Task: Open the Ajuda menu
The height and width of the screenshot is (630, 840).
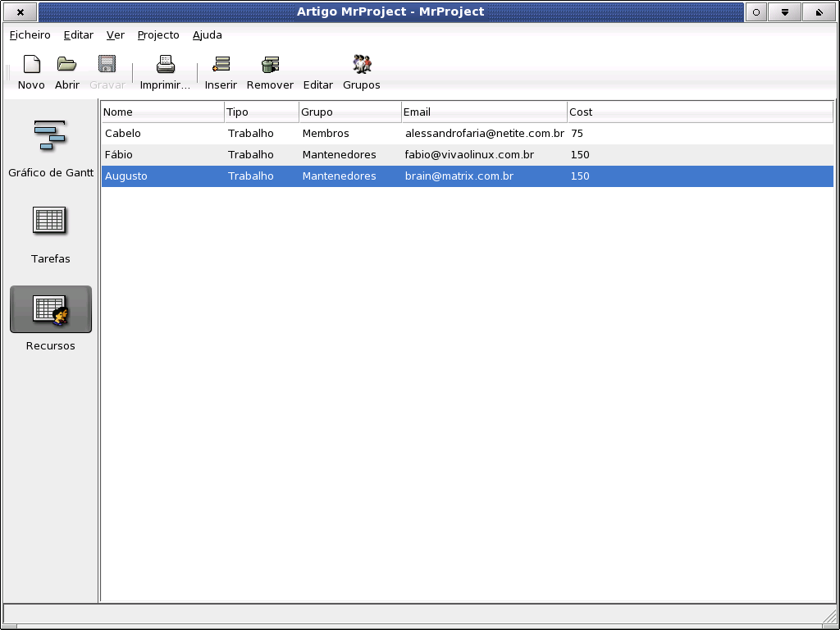Action: point(208,34)
